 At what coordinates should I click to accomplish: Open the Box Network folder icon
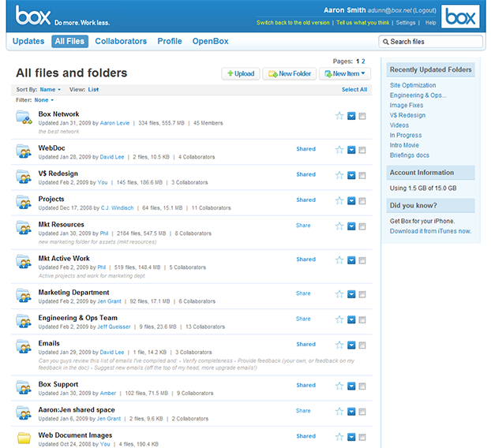pos(24,117)
